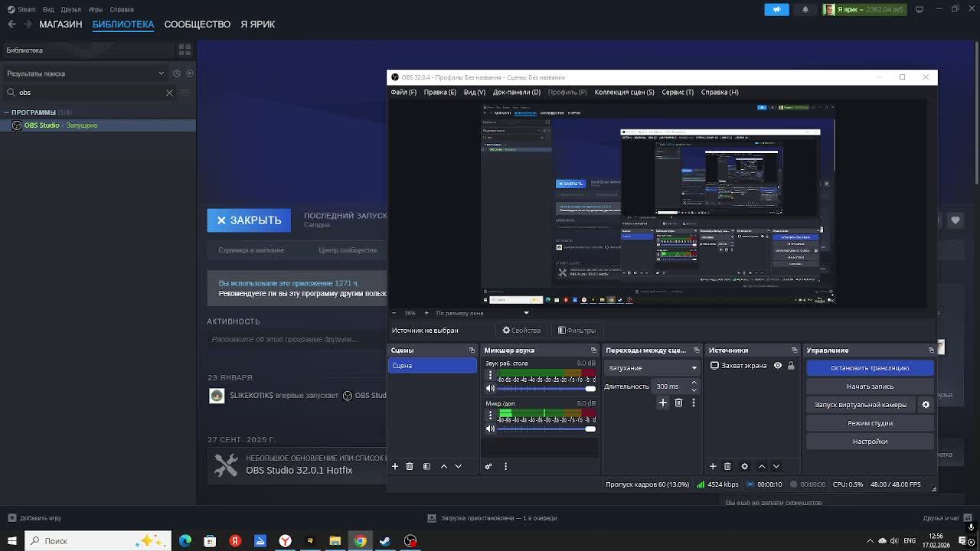Delete the selected source using the Sources trash icon
This screenshot has width=980, height=551.
pyautogui.click(x=727, y=466)
